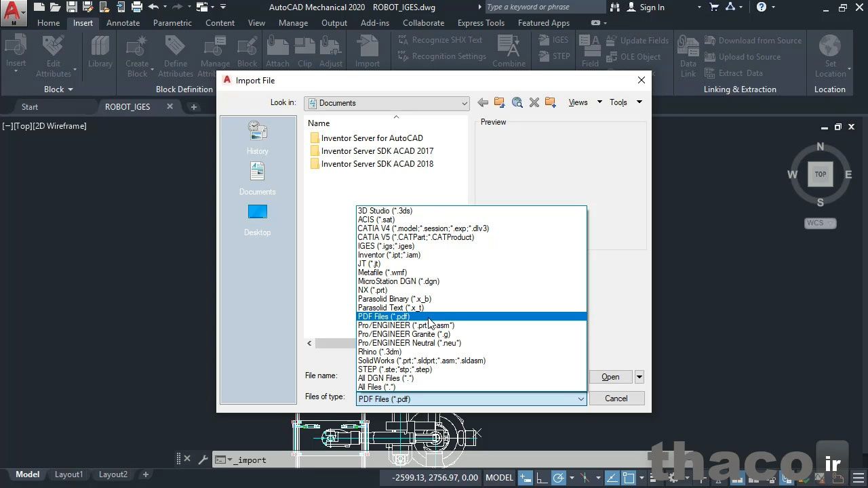Image resolution: width=868 pixels, height=488 pixels.
Task: Click the Delete X icon in dialog toolbar
Action: tap(534, 102)
